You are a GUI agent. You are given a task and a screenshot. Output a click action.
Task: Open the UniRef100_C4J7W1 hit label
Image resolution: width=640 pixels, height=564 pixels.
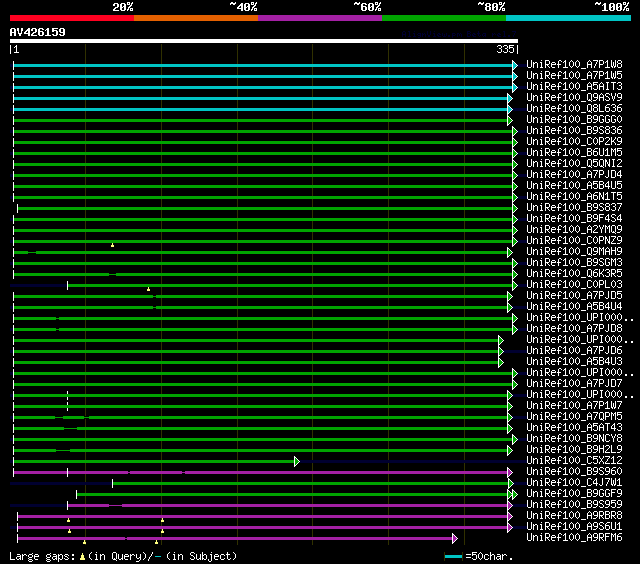pos(574,483)
